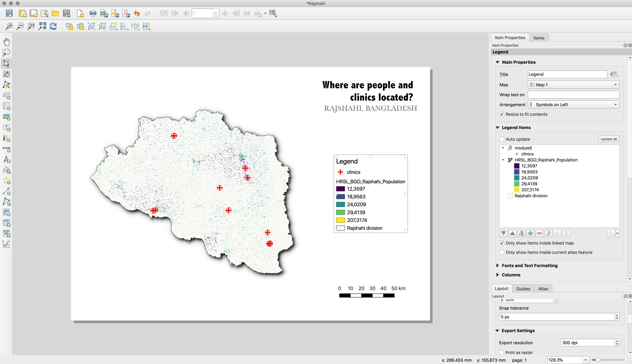632x364 pixels.
Task: Switch to the Items tab
Action: coord(539,38)
